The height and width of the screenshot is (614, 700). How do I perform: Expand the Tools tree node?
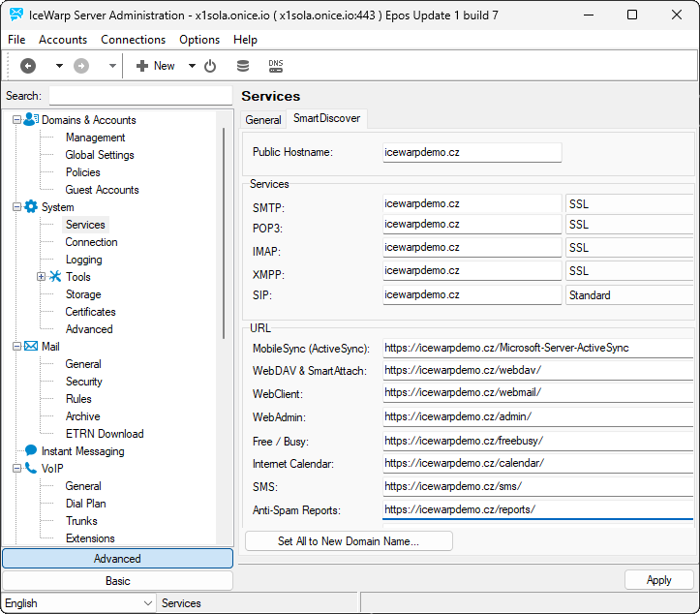pyautogui.click(x=41, y=276)
